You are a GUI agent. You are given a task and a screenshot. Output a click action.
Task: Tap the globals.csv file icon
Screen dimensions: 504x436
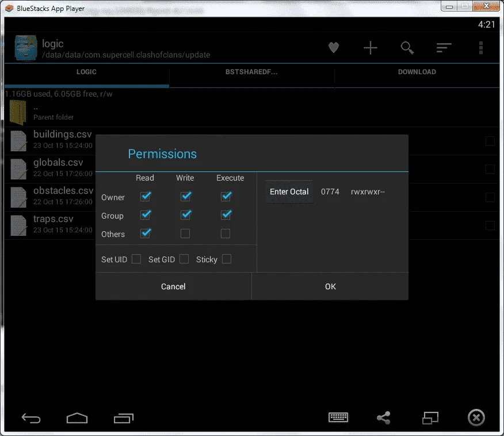pyautogui.click(x=18, y=169)
